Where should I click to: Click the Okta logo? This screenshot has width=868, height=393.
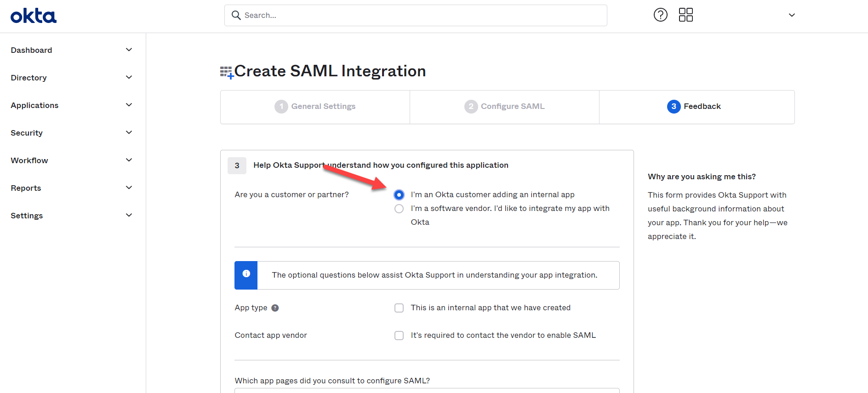tap(34, 16)
